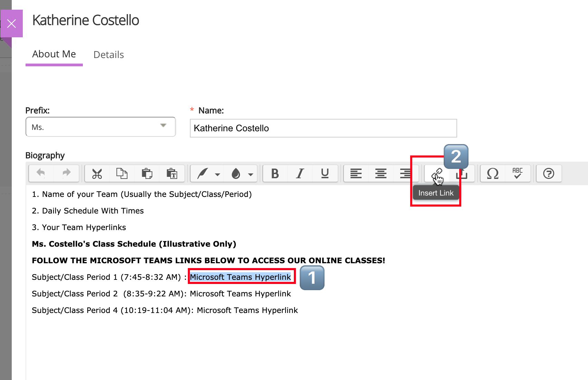Align text right
The height and width of the screenshot is (380, 588).
click(x=405, y=173)
